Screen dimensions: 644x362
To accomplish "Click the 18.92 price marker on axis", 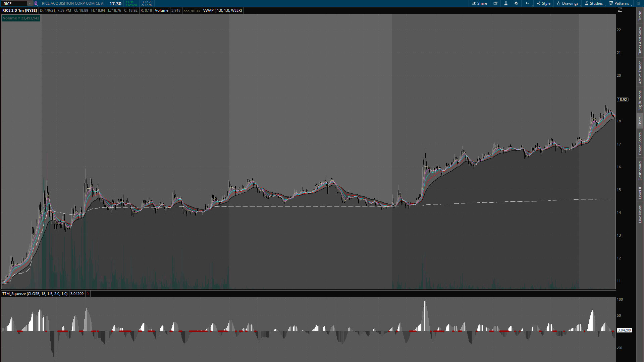I will click(x=622, y=100).
